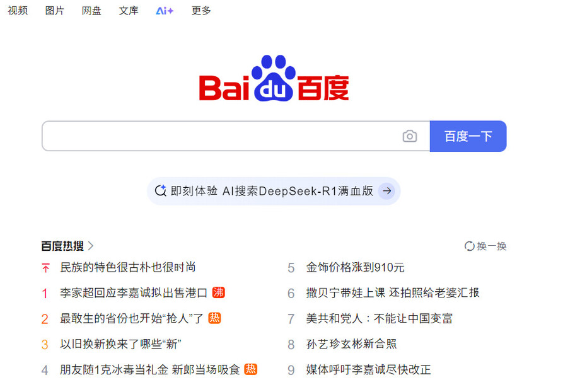Click the rank number 8 in hot list
Image resolution: width=563 pixels, height=392 pixels.
coord(291,345)
